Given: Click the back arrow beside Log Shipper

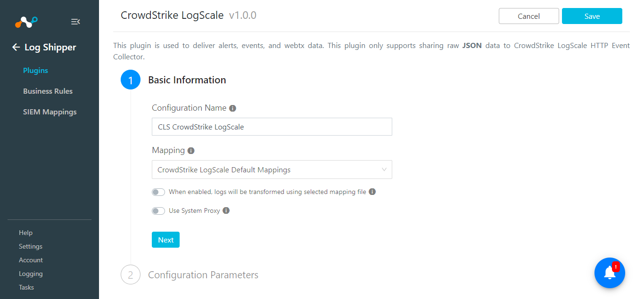Looking at the screenshot, I should coord(16,47).
